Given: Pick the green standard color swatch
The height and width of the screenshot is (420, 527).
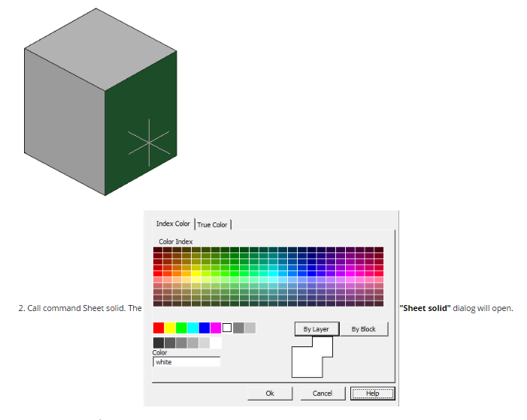Looking at the screenshot, I should pos(181,328).
